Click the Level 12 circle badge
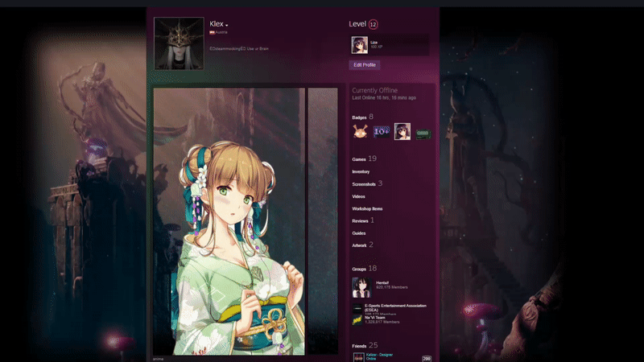 (x=373, y=24)
